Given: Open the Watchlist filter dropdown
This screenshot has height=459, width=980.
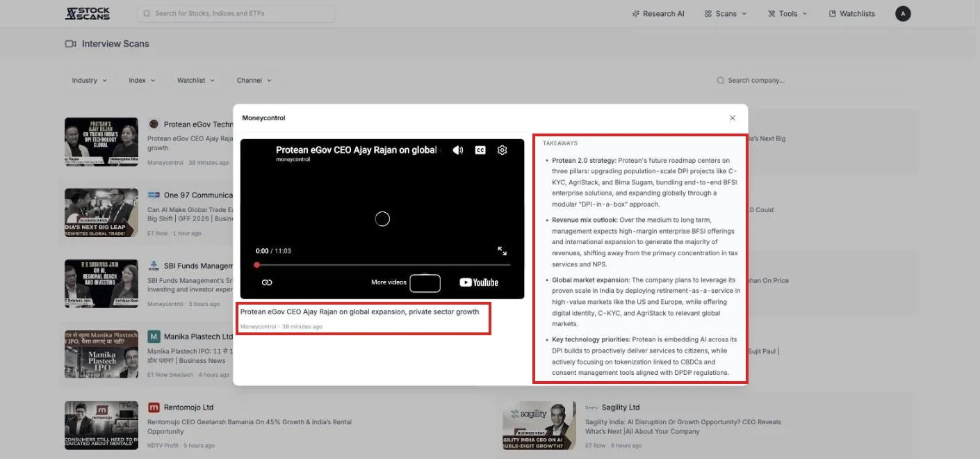Looking at the screenshot, I should [195, 80].
